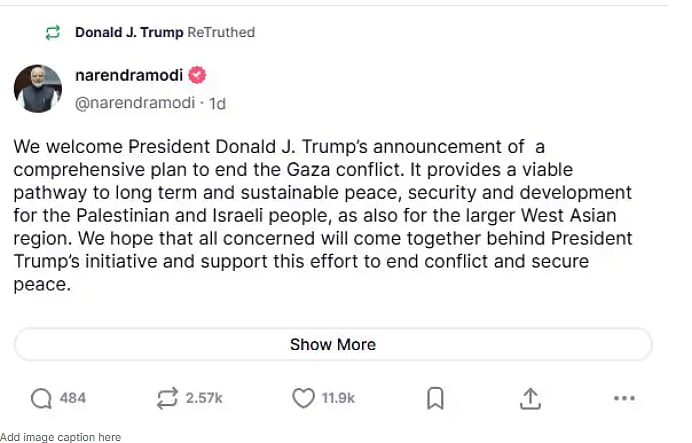Image resolution: width=692 pixels, height=443 pixels.
Task: Click the 484 replies count
Action: [x=73, y=398]
